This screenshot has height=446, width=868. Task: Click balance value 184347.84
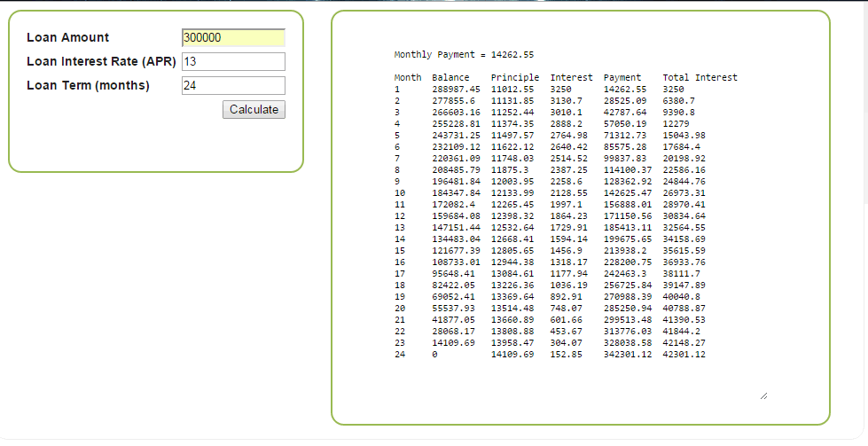click(x=456, y=193)
